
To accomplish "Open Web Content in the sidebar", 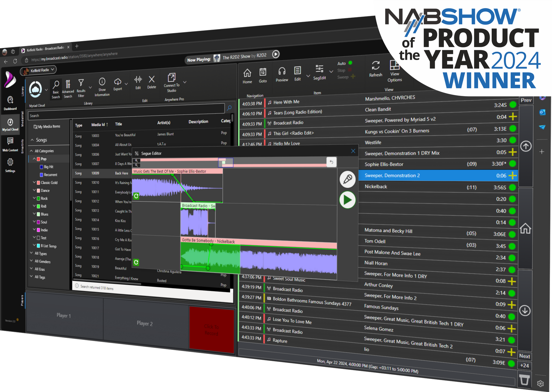I will coord(10,144).
